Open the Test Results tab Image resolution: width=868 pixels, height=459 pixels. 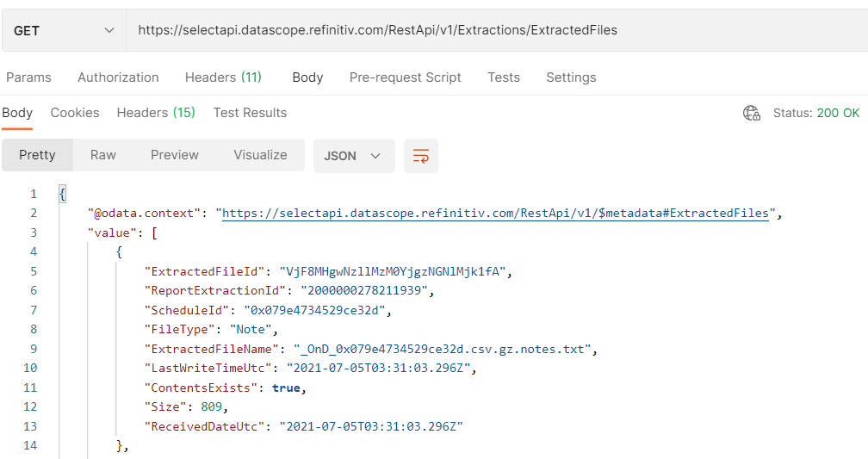click(250, 113)
